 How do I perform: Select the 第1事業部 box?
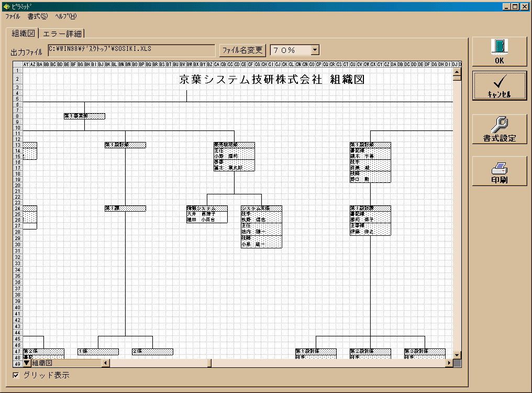click(84, 116)
